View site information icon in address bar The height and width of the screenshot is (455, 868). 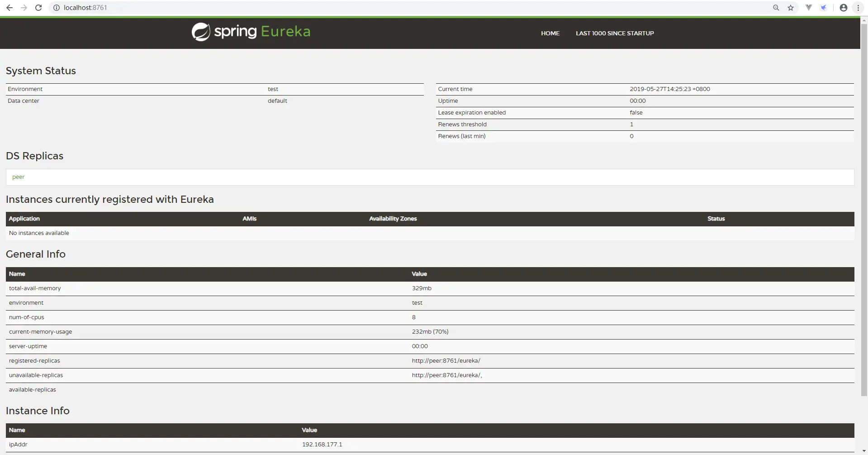(x=57, y=8)
